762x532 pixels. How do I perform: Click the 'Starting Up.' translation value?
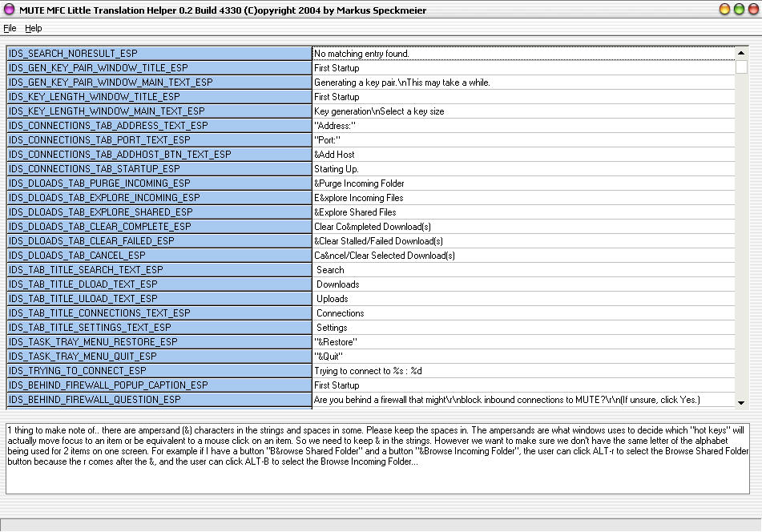[523, 169]
